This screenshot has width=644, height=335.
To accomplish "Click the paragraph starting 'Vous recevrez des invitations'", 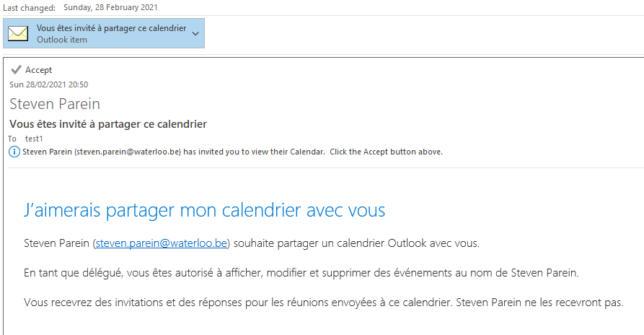I will 322,303.
